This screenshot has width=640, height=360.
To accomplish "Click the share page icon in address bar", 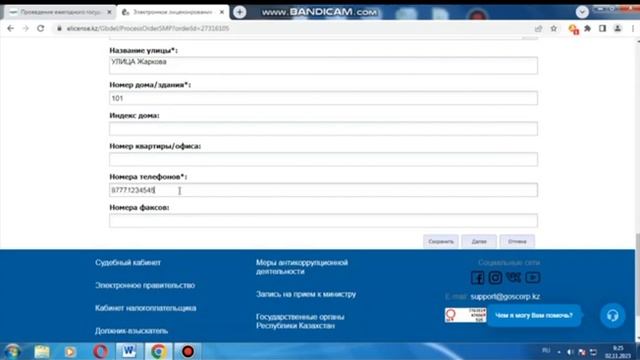I will pos(539,29).
